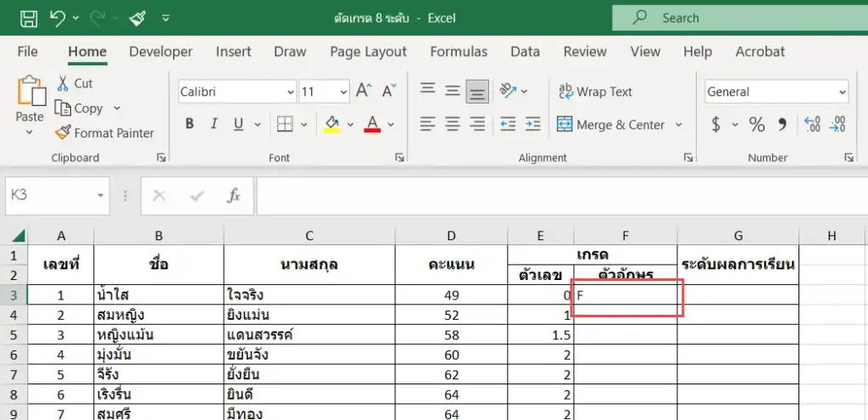Click Center horizontal align icon
Screen dimensions: 868x420
coord(453,124)
